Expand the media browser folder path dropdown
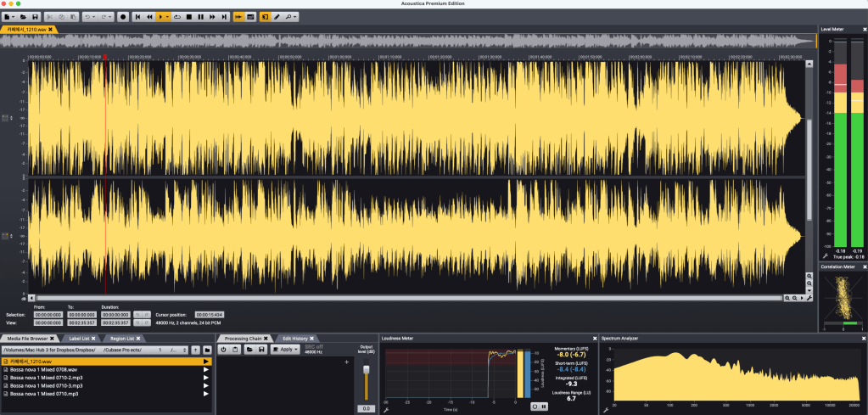Image resolution: width=868 pixels, height=415 pixels. click(183, 349)
